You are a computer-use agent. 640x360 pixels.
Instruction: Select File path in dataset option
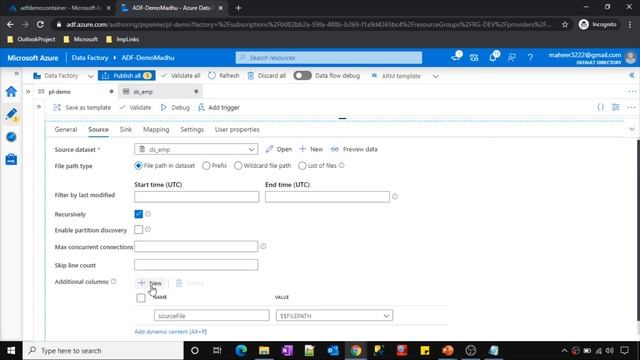tap(138, 166)
